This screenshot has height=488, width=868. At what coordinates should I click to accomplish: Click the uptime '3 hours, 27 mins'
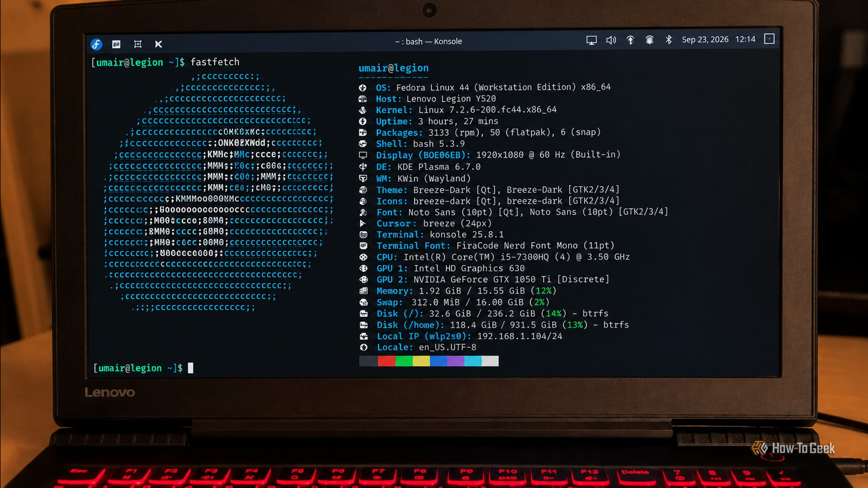coord(458,121)
